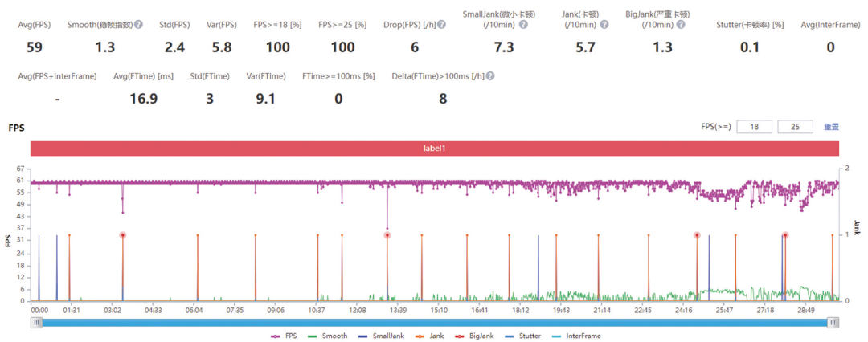The width and height of the screenshot is (868, 342).
Task: Click the 00:00 time axis label
Action: tap(39, 311)
